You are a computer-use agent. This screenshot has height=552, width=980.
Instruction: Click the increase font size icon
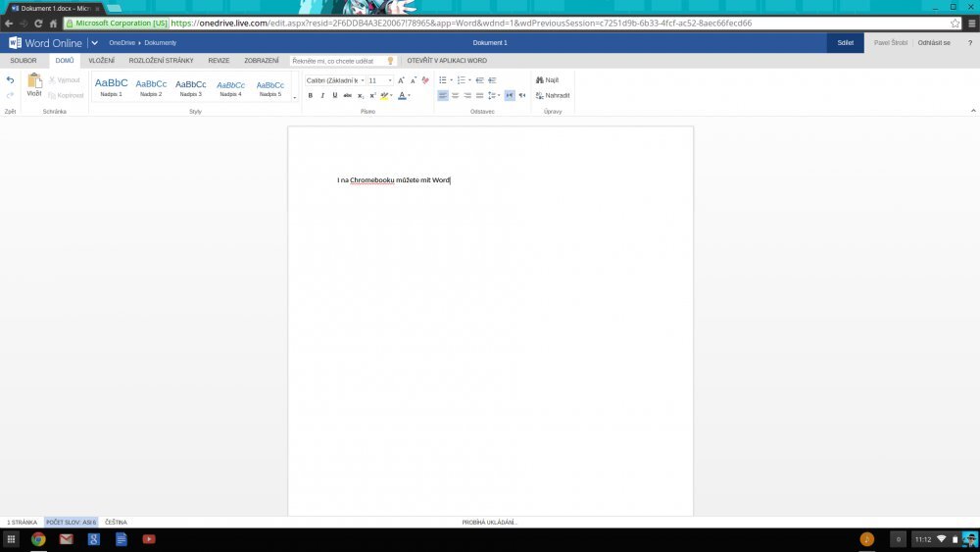coord(401,80)
